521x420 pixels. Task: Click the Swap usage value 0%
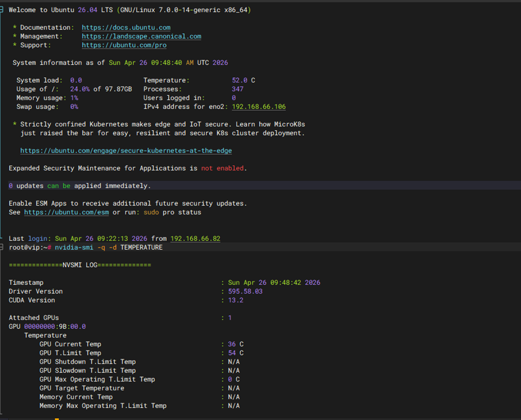[74, 107]
